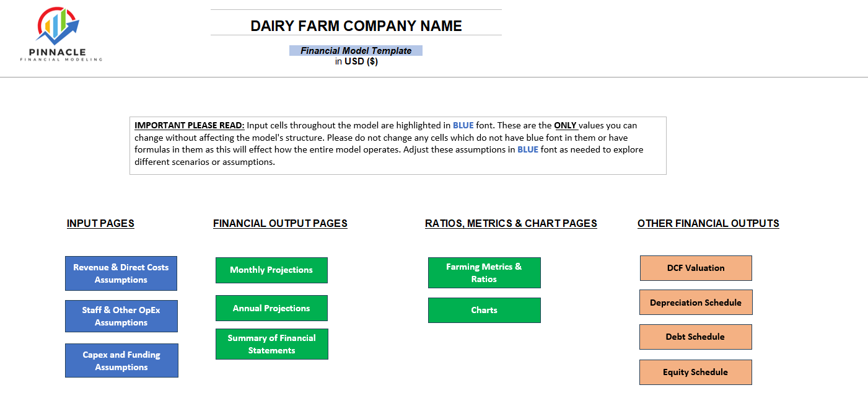The height and width of the screenshot is (416, 868).
Task: Open the Monthly Projections page
Action: [271, 270]
